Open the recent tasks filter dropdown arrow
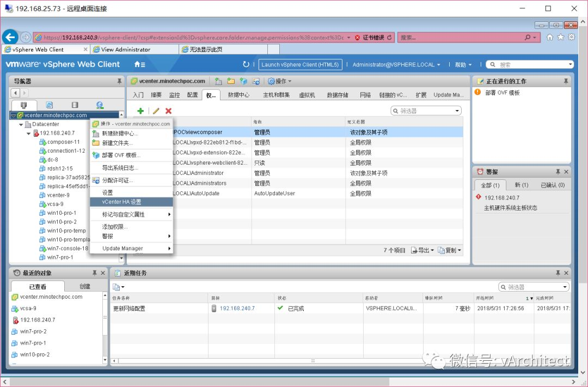The image size is (588, 387). tap(565, 287)
